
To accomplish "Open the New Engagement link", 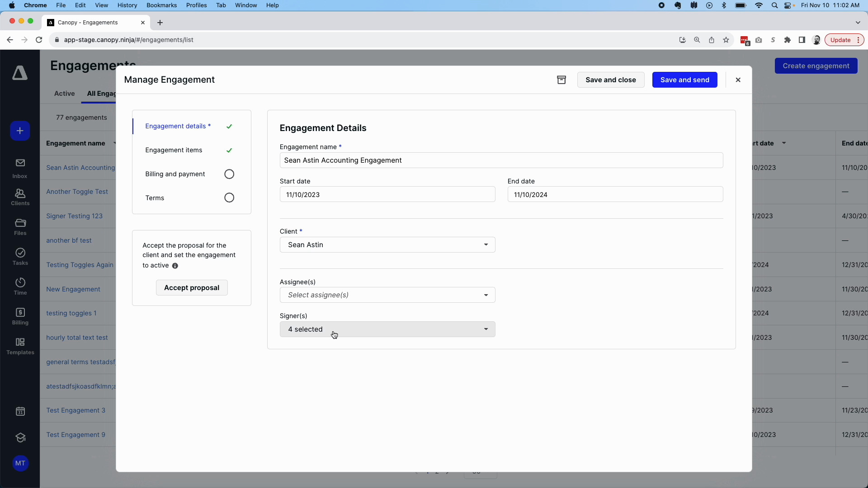I will [x=73, y=289].
